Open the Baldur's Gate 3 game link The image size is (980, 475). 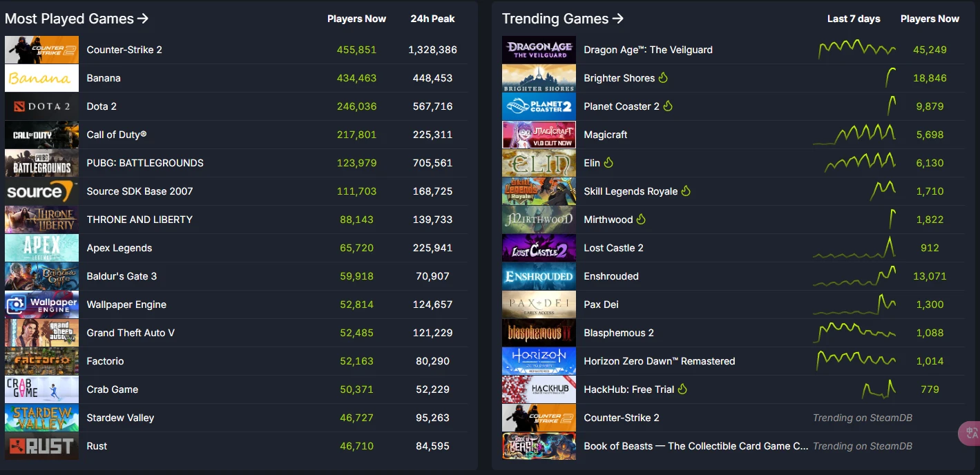point(122,276)
